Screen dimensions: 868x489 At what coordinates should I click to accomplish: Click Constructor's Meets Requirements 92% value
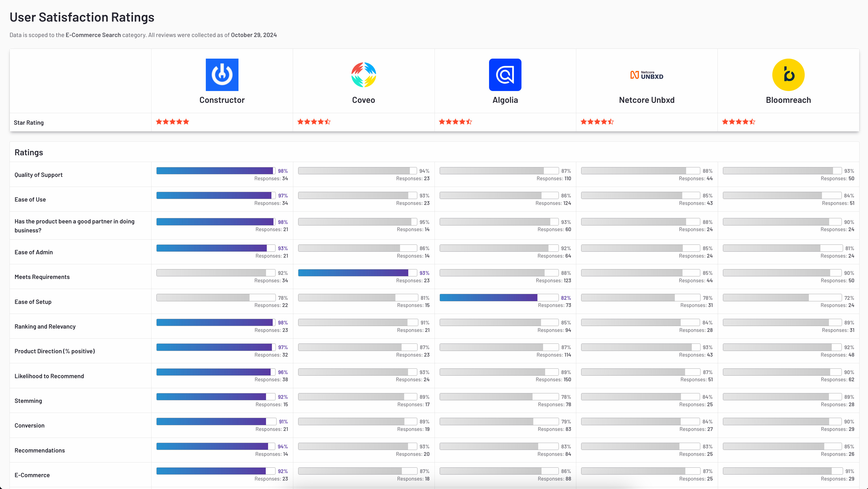coord(283,273)
